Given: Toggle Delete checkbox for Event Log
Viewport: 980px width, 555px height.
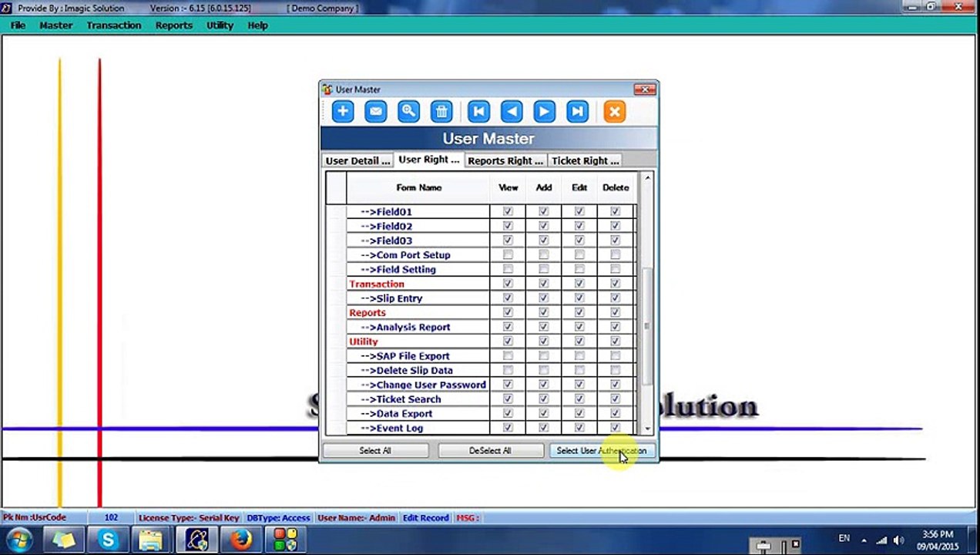Looking at the screenshot, I should 615,428.
